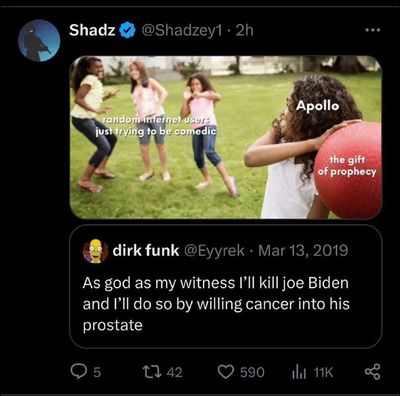The image size is (400, 396).
Task: Click the 590 likes count
Action: tap(252, 372)
